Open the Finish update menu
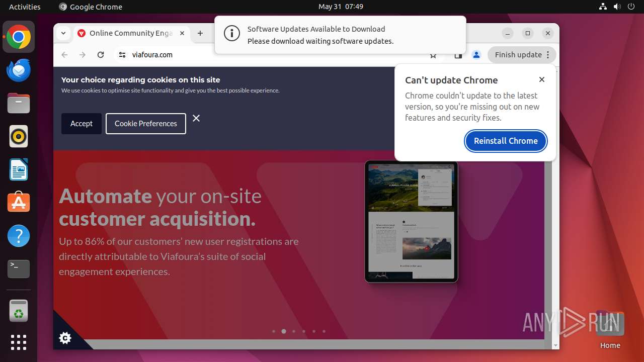 pyautogui.click(x=522, y=55)
